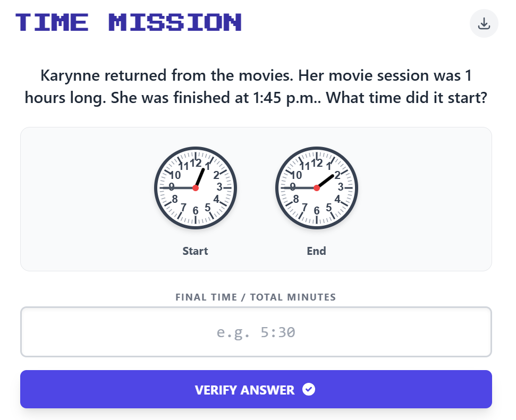Click the FINAL TIME / TOTAL MINUTES label
Viewport: 516px width, 420px height.
tap(256, 297)
